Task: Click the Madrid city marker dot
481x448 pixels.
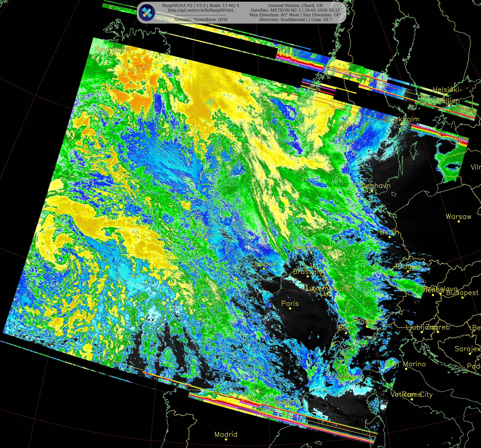Action: tap(226, 439)
